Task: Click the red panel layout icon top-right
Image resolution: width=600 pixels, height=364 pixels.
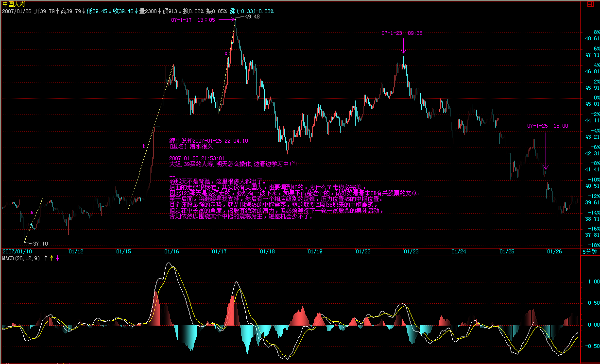Action: [x=589, y=3]
